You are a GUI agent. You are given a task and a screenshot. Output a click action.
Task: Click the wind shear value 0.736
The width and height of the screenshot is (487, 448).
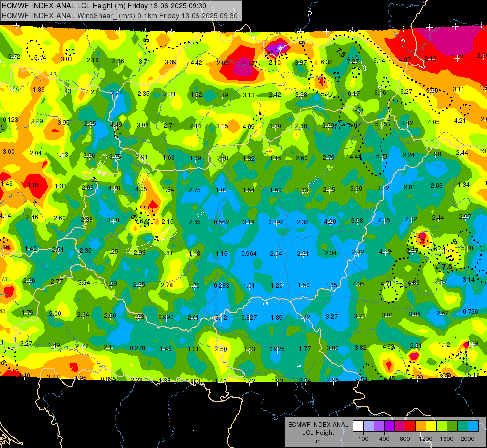(470, 312)
